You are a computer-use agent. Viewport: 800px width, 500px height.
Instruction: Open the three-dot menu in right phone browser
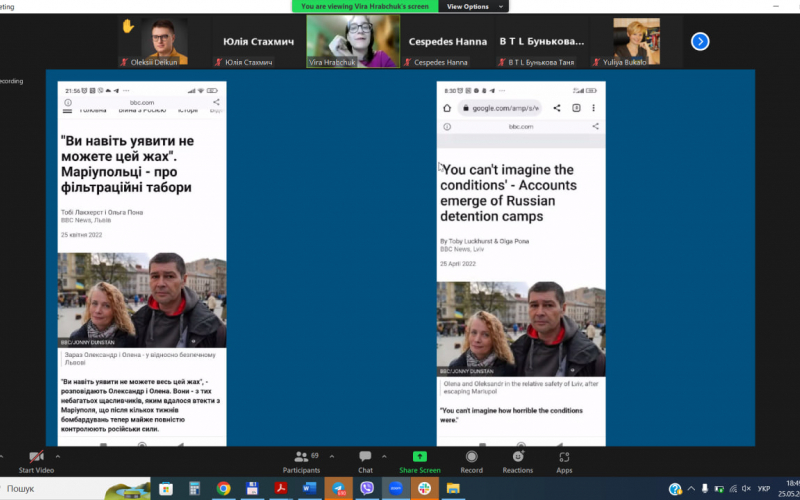tap(593, 108)
